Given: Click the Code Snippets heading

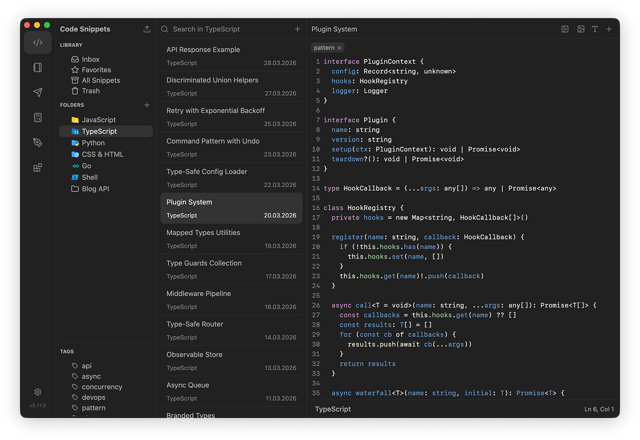Looking at the screenshot, I should [x=85, y=29].
